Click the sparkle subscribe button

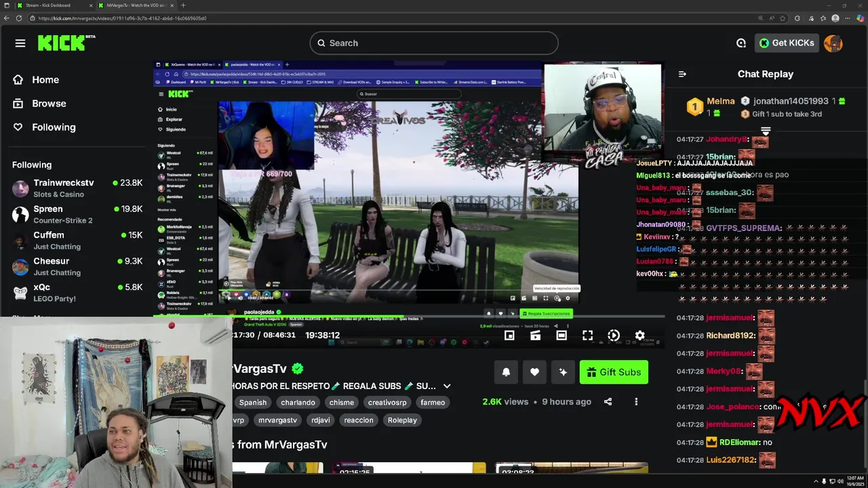[x=563, y=372]
